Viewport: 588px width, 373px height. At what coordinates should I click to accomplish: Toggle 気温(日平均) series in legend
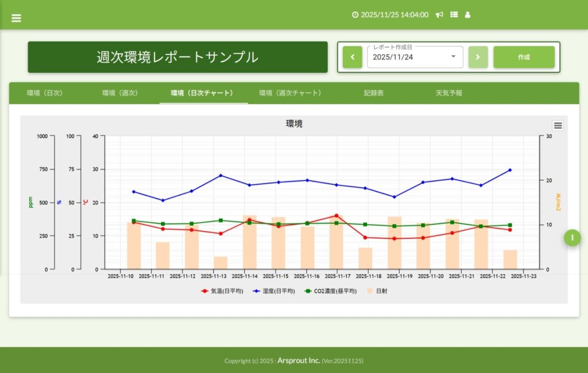pos(222,291)
